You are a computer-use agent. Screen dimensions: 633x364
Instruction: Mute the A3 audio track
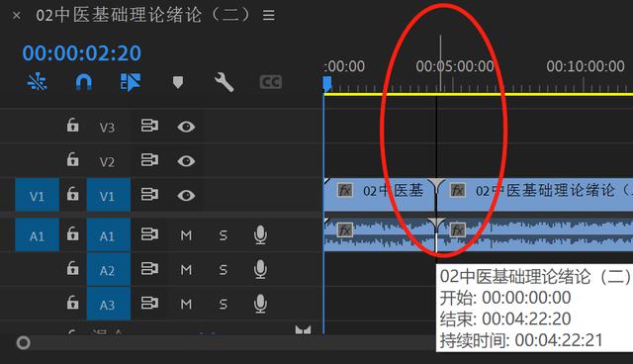pos(186,304)
